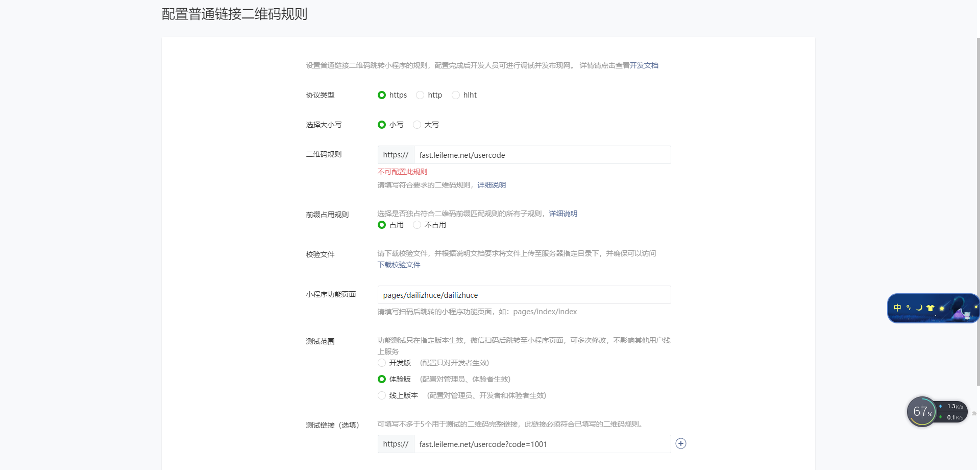Toggle Chinese input mode on IME bar
Image resolution: width=980 pixels, height=470 pixels.
pyautogui.click(x=897, y=308)
